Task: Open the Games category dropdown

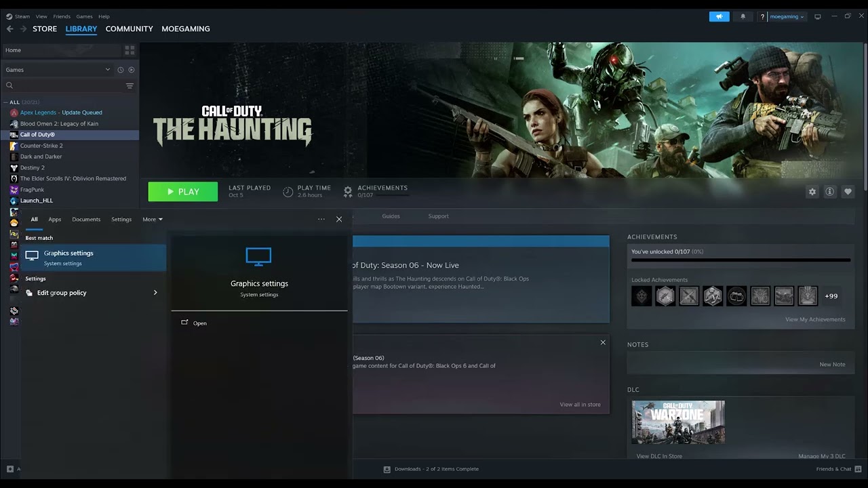Action: click(58, 70)
